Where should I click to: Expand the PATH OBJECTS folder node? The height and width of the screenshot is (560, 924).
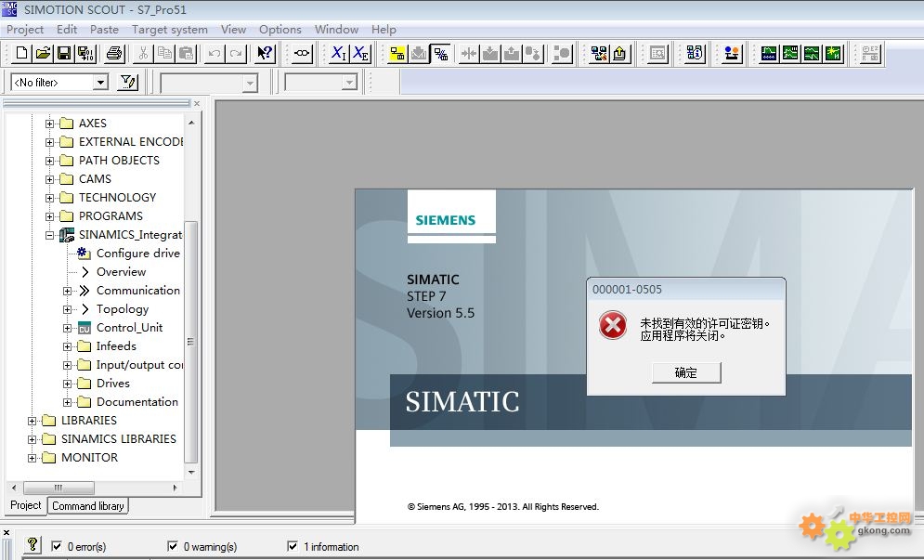pyautogui.click(x=49, y=161)
